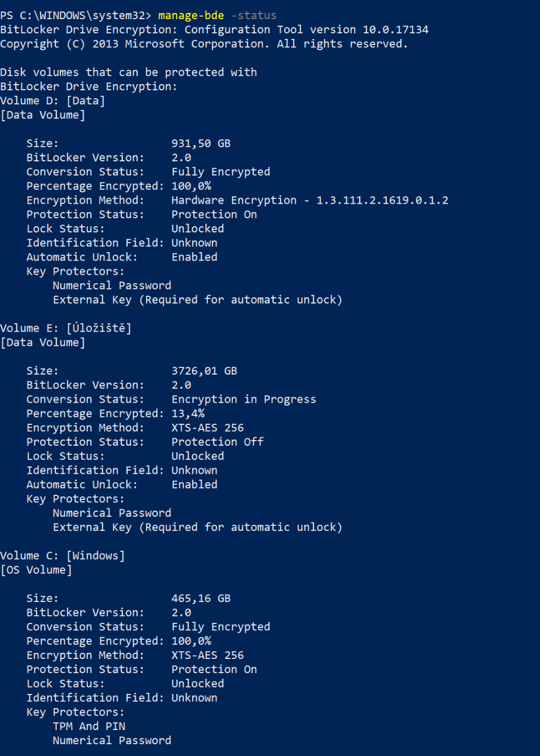Image resolution: width=540 pixels, height=756 pixels.
Task: Click the "Protection Off" status text
Action: 217,442
